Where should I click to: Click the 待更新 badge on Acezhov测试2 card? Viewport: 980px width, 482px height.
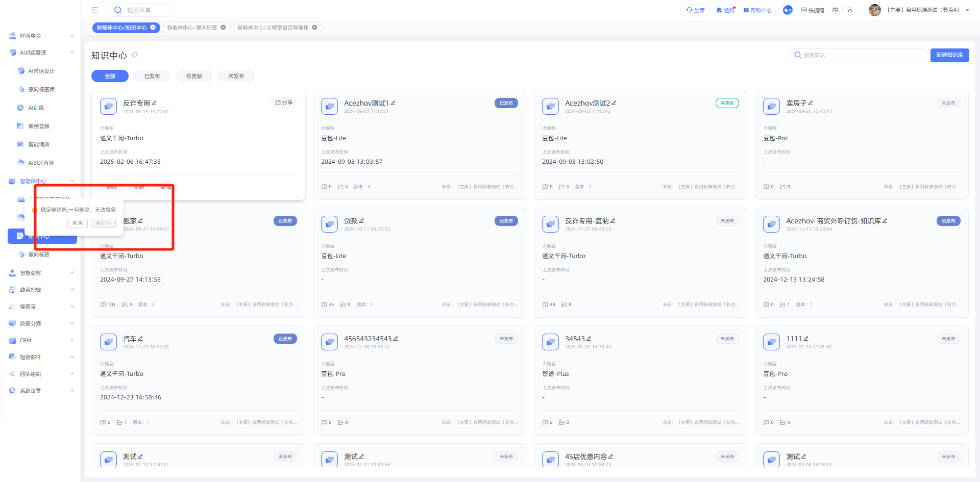(x=727, y=103)
